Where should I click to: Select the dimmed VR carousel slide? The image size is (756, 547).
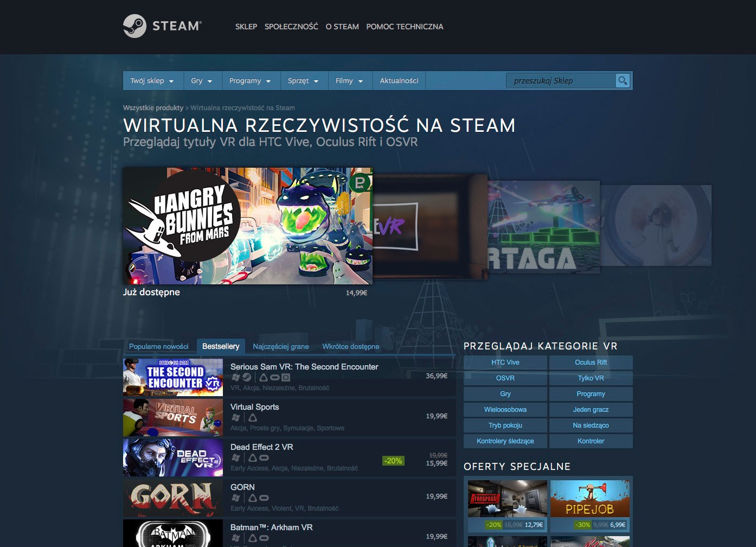click(x=430, y=226)
